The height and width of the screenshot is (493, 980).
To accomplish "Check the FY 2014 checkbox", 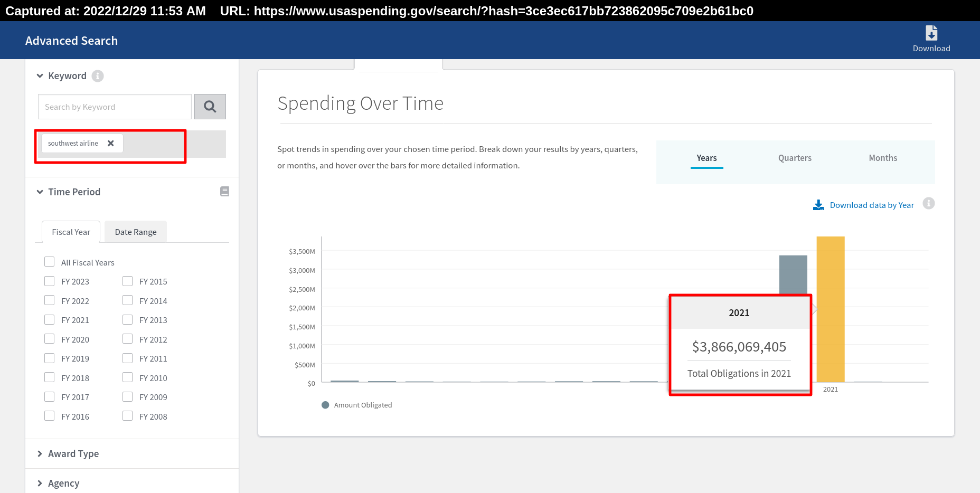I will 128,300.
